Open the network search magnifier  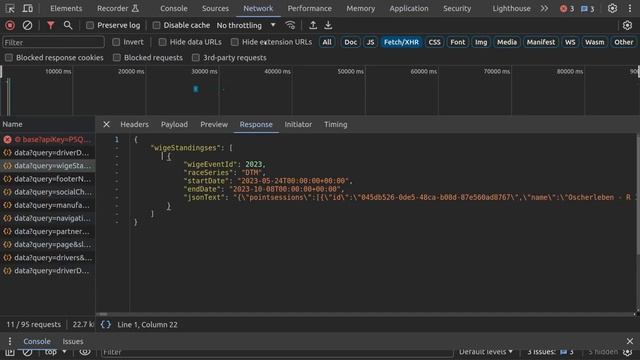68,25
